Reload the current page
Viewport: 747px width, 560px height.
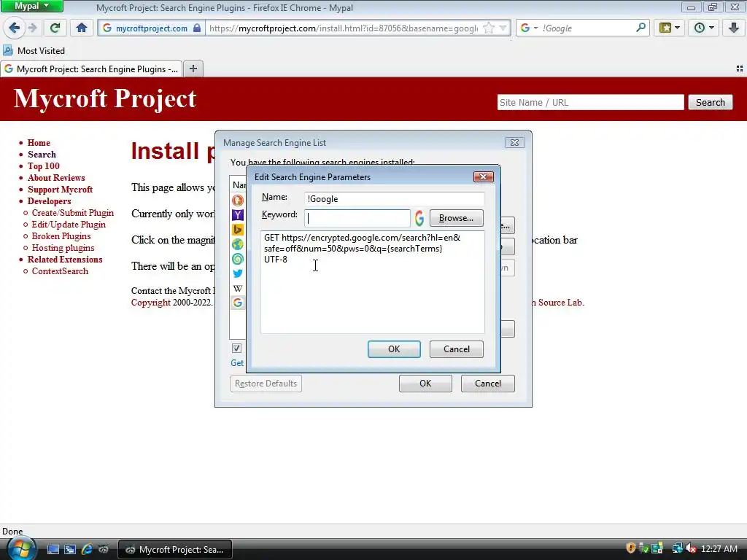[55, 28]
